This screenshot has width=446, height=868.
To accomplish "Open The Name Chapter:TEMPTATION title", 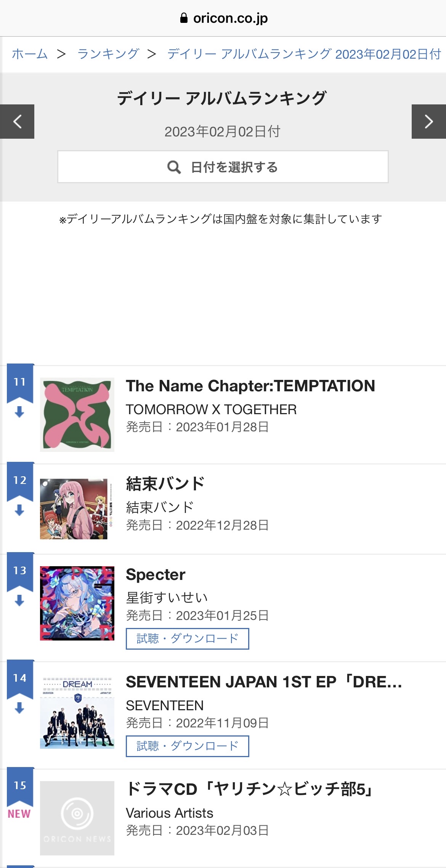I will (x=250, y=386).
